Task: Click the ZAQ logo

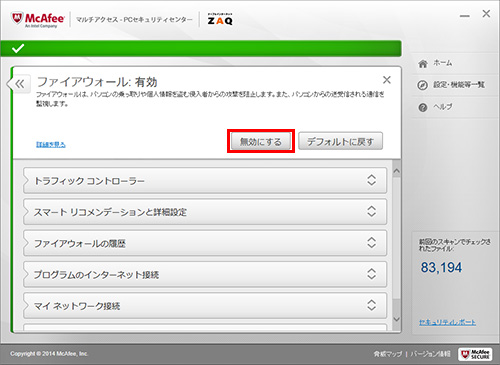Action: click(220, 19)
